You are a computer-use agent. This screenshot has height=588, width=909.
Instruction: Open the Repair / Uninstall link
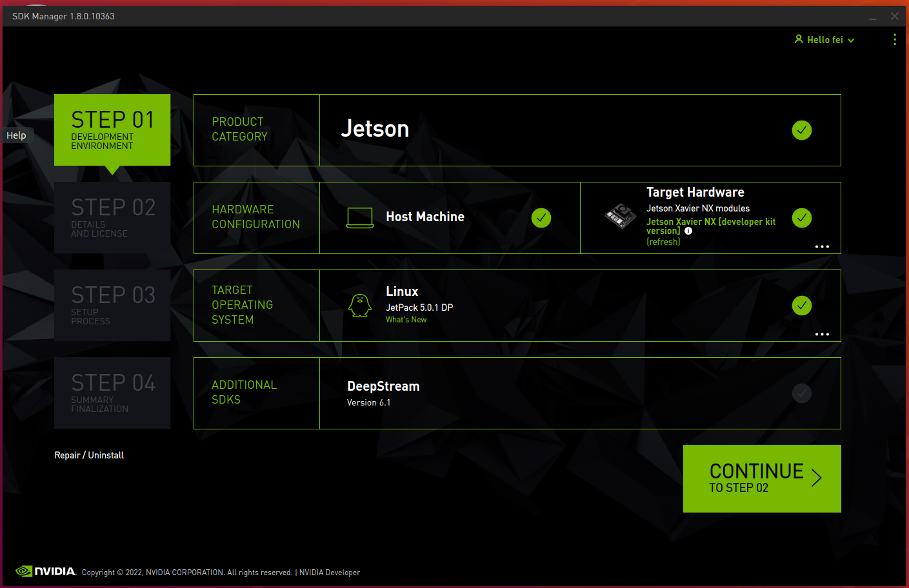point(89,455)
